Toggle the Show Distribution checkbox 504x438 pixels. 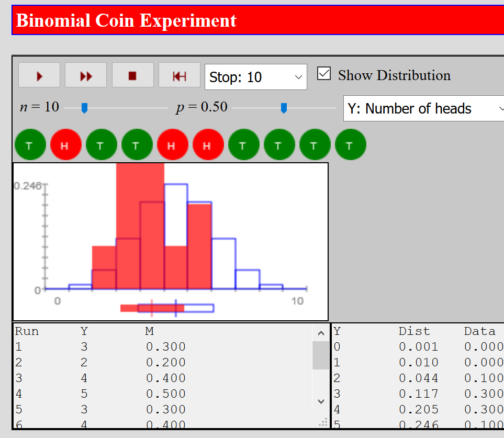point(323,74)
